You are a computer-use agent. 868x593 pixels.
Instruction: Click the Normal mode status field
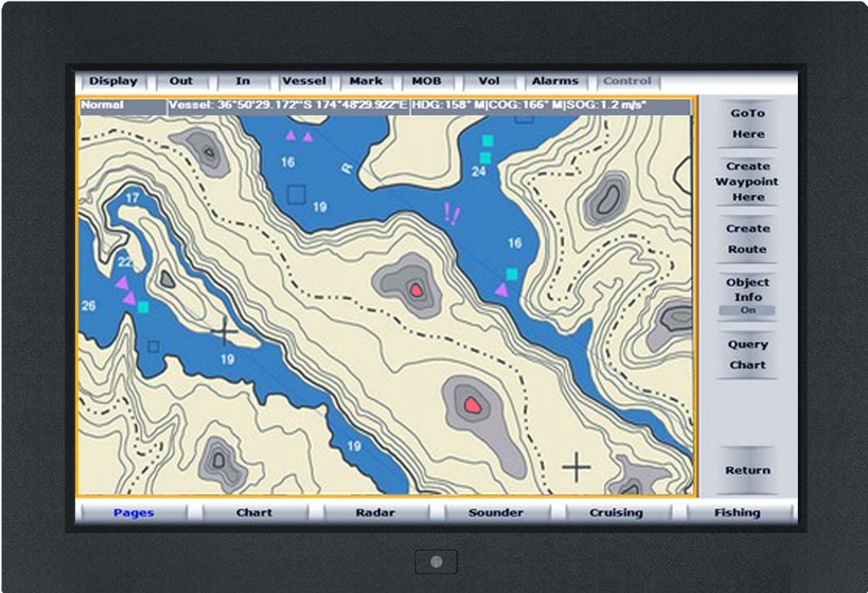click(x=122, y=106)
